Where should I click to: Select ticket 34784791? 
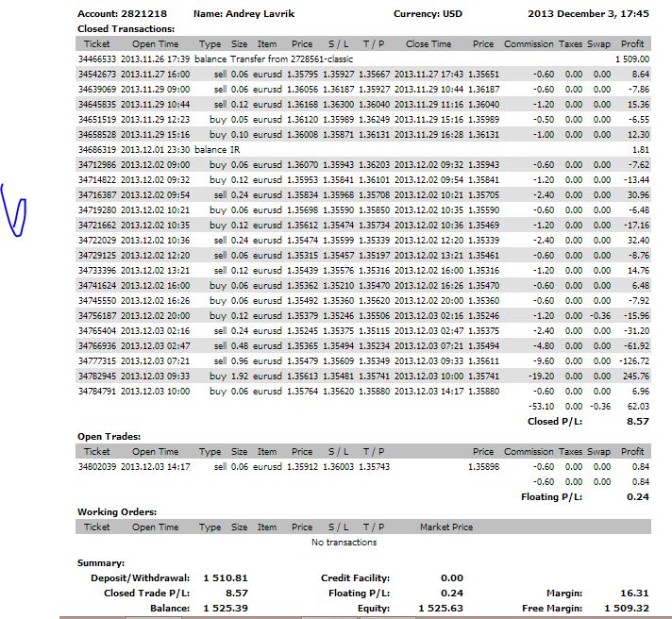tap(97, 391)
